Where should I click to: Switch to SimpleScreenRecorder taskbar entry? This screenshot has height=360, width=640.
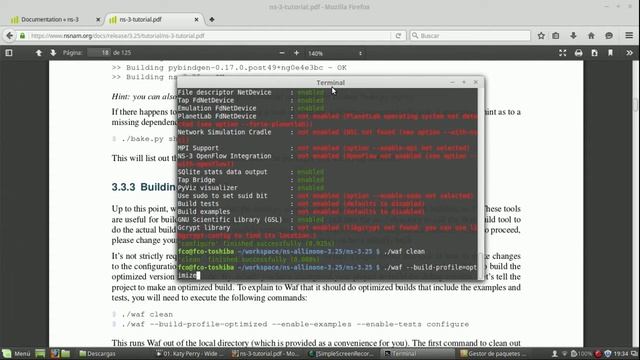tap(341, 353)
